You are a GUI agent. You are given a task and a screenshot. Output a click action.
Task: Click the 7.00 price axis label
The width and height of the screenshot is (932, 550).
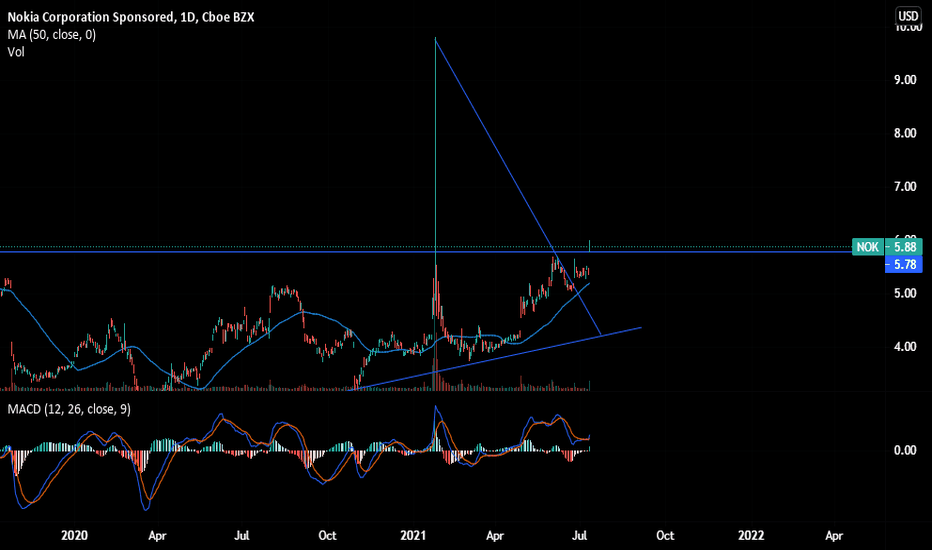(905, 187)
